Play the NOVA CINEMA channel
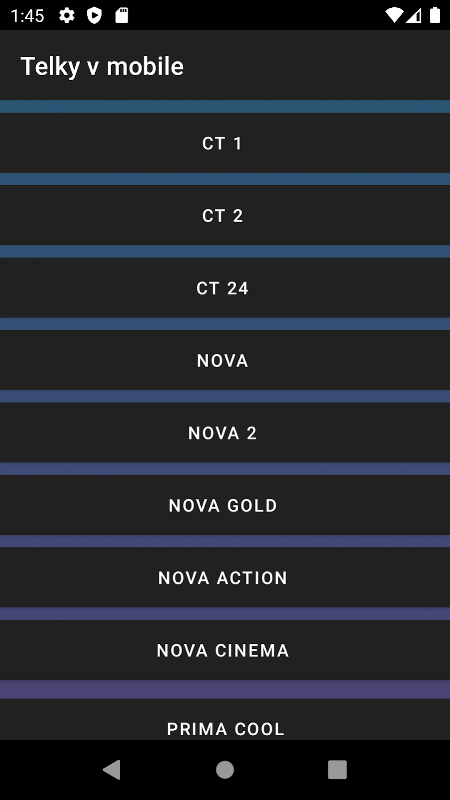 click(x=225, y=650)
